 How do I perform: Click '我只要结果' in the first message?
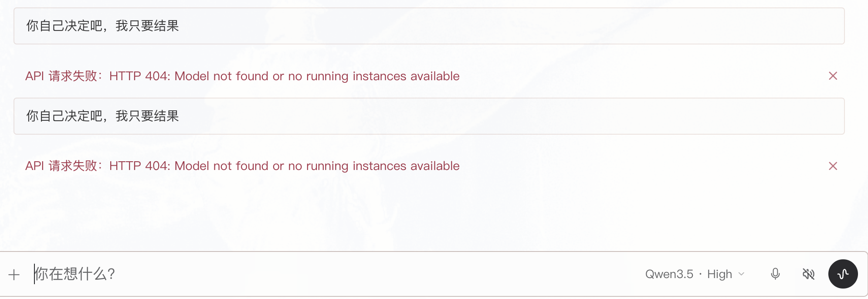tap(147, 26)
